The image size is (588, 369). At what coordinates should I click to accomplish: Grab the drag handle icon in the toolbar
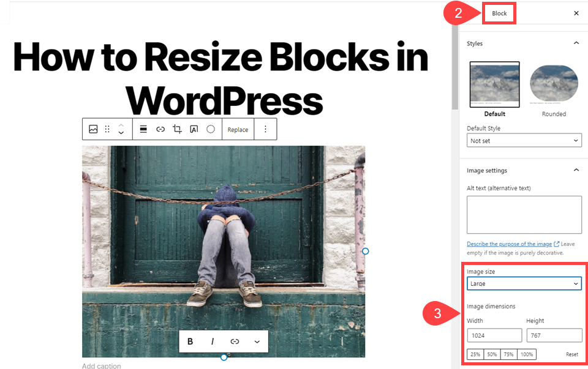coord(107,129)
